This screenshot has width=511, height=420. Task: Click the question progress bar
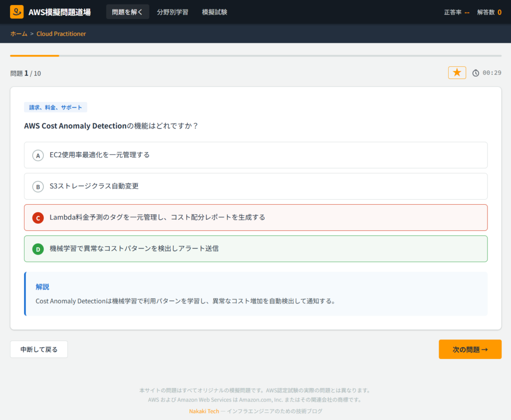tap(255, 55)
